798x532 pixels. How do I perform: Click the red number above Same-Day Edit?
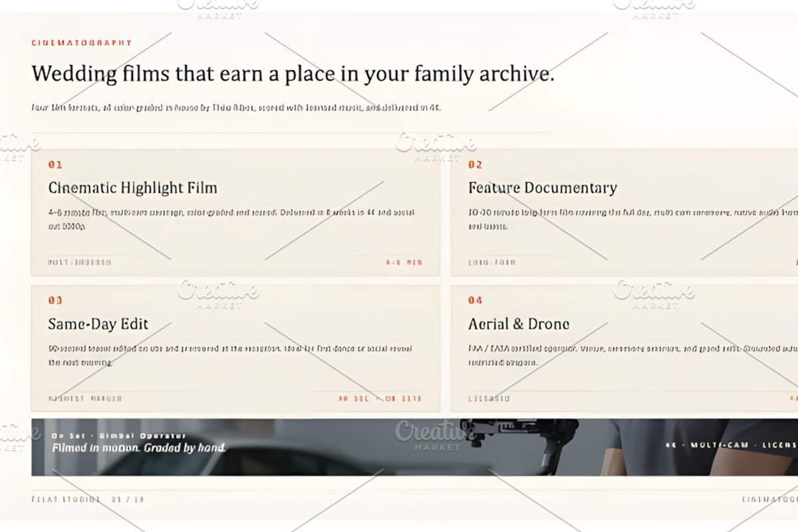point(55,301)
